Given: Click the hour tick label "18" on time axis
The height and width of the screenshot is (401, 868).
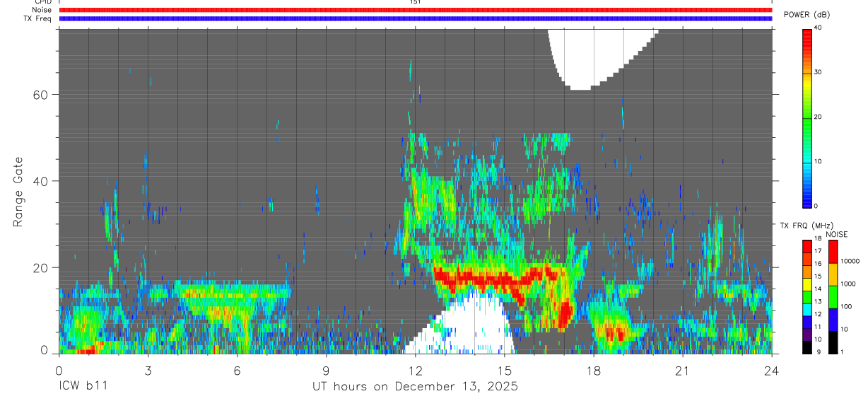Looking at the screenshot, I should [594, 371].
